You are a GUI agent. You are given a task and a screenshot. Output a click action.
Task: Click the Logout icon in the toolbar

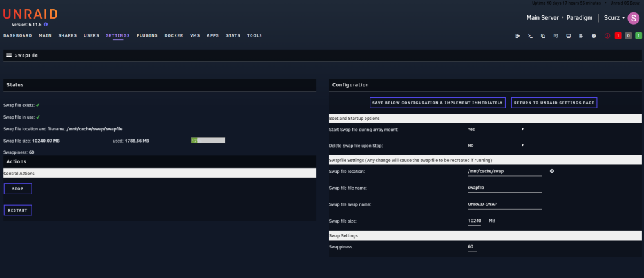coord(518,36)
